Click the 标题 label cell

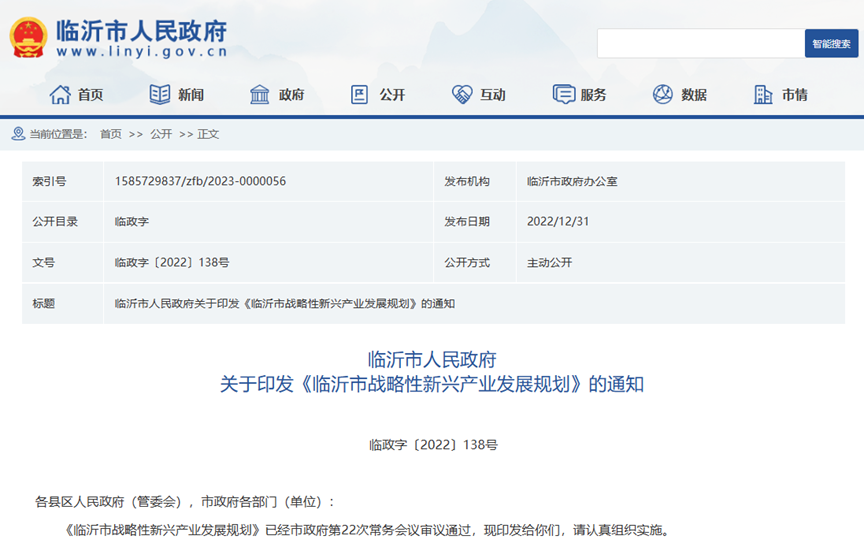(x=63, y=304)
